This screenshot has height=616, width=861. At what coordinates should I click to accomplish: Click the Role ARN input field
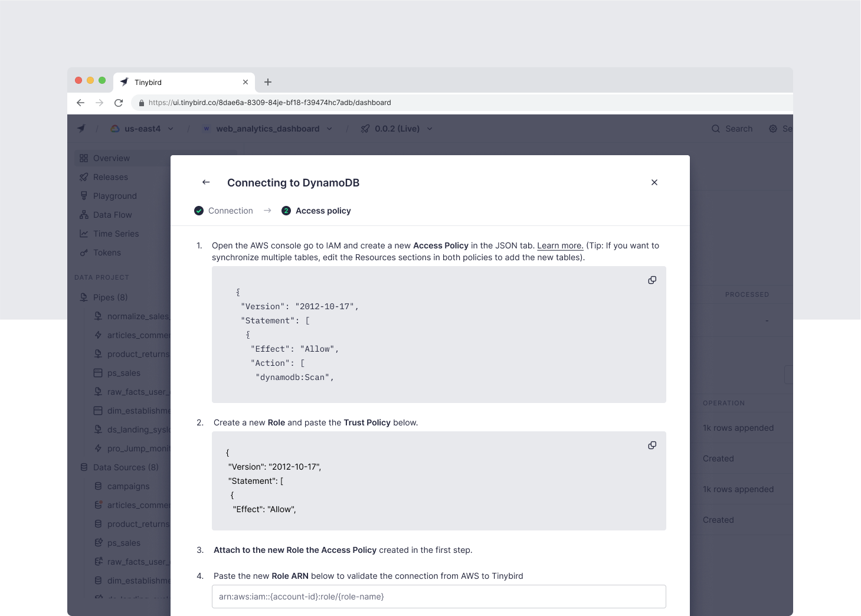(x=438, y=597)
